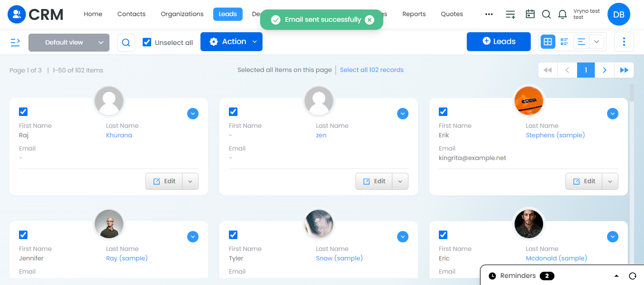This screenshot has width=644, height=285.
Task: Open the calendar icon in the header
Action: [530, 14]
